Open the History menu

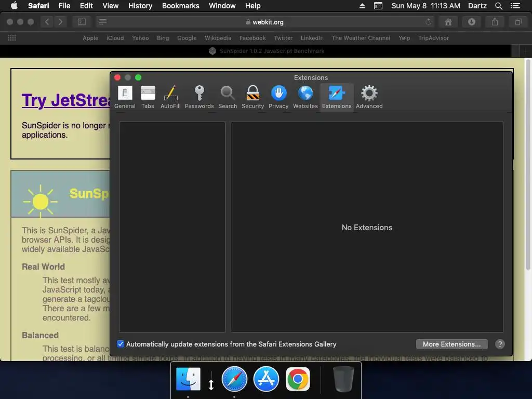point(140,6)
